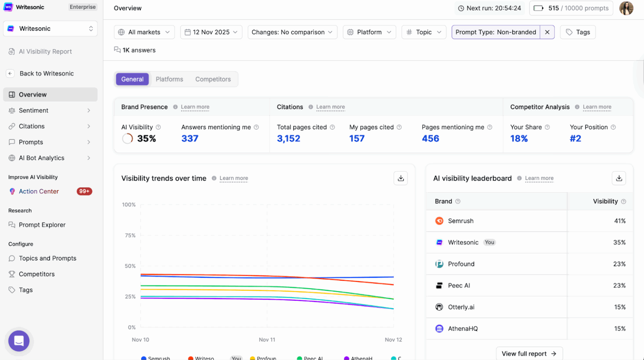Open the All markets dropdown
The height and width of the screenshot is (360, 644).
[x=144, y=32]
